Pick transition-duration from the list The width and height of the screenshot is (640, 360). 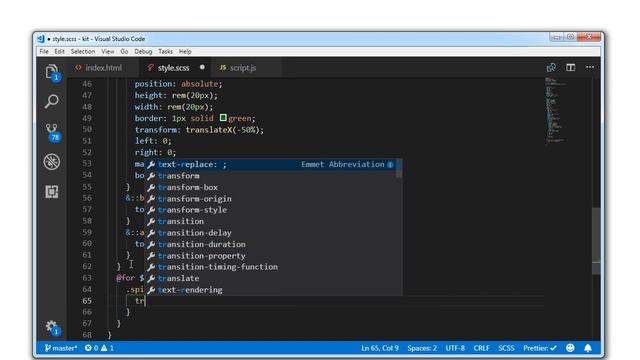point(270,244)
